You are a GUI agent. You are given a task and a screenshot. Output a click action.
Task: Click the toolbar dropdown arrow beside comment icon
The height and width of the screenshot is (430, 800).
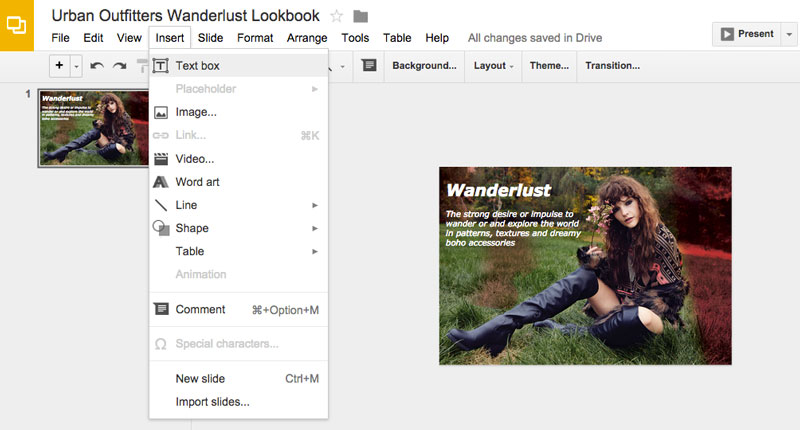(342, 66)
